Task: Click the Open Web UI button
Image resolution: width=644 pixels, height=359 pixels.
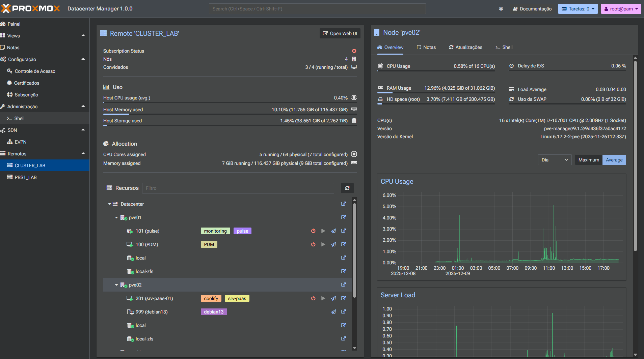Action: [x=340, y=33]
